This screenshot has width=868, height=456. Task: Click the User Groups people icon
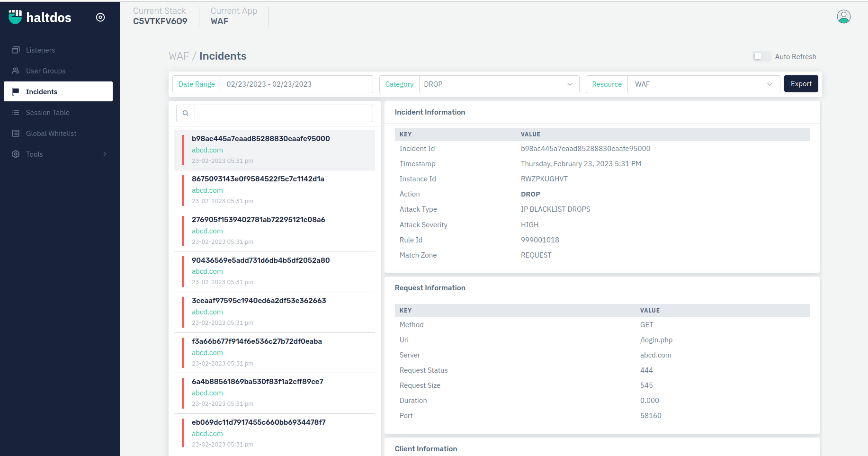point(16,71)
